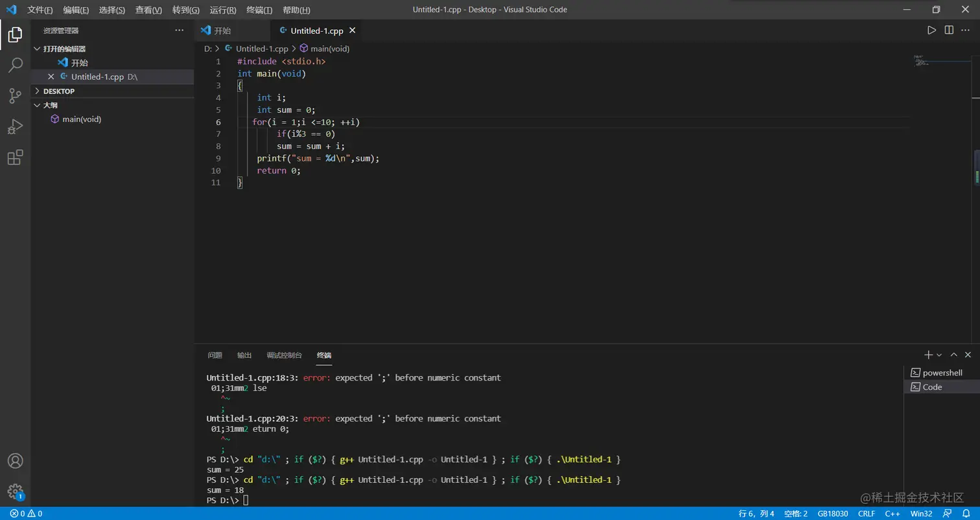
Task: Close the terminal panel
Action: (968, 355)
